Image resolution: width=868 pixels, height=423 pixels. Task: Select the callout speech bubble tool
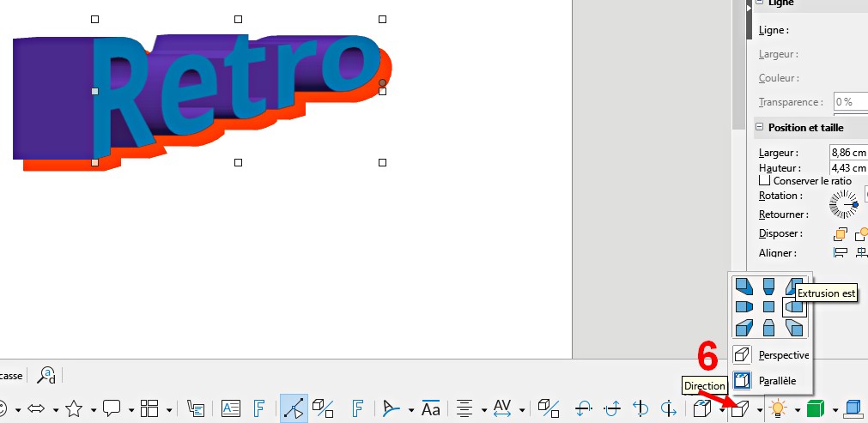[x=112, y=409]
